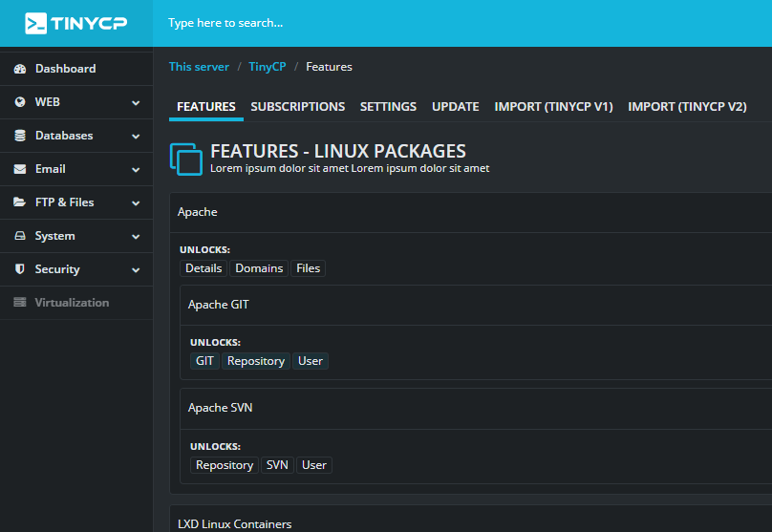Click the FTP & Files folder icon
Viewport: 772px width, 532px height.
(20, 202)
